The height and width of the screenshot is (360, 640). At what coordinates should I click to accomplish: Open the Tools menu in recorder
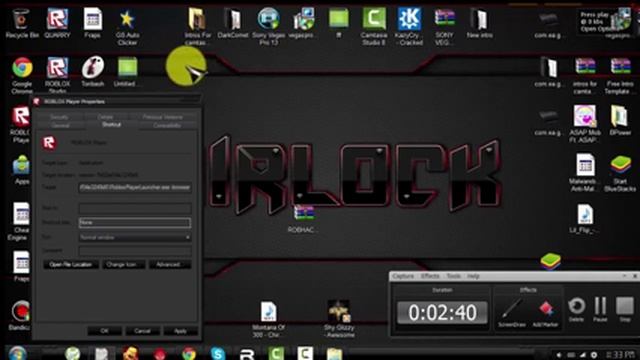453,276
